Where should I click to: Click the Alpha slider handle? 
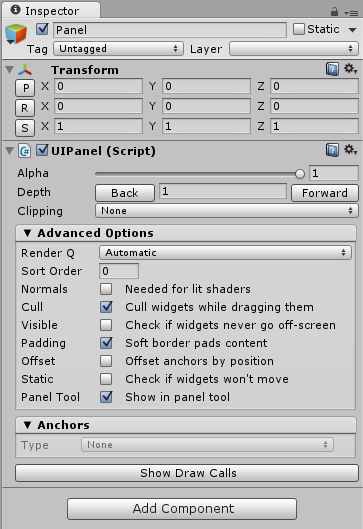(300, 174)
